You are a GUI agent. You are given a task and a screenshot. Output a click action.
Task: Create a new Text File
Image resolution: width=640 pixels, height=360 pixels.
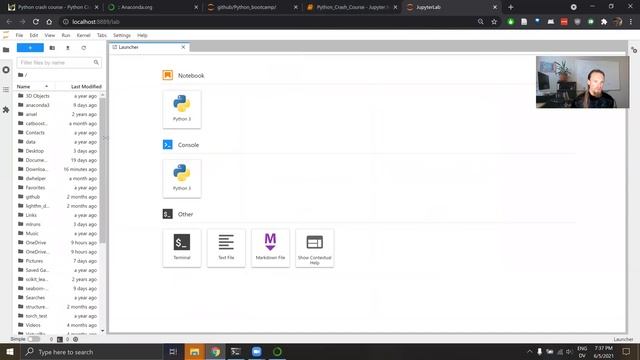(x=226, y=248)
